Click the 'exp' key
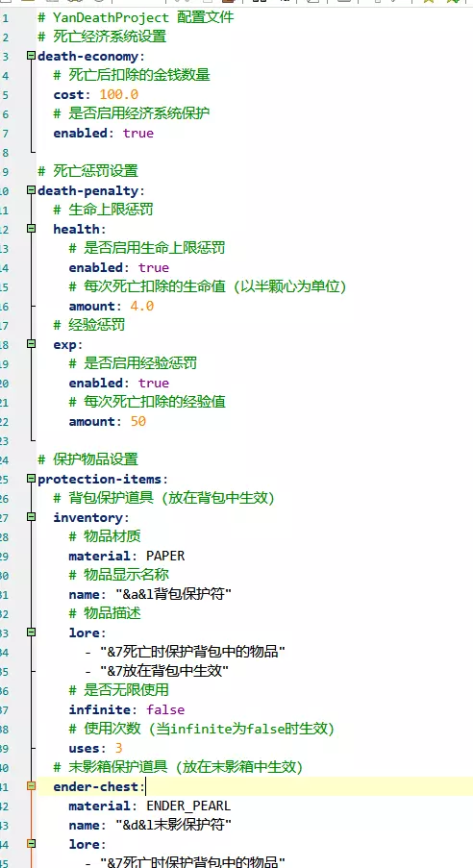 coord(64,344)
